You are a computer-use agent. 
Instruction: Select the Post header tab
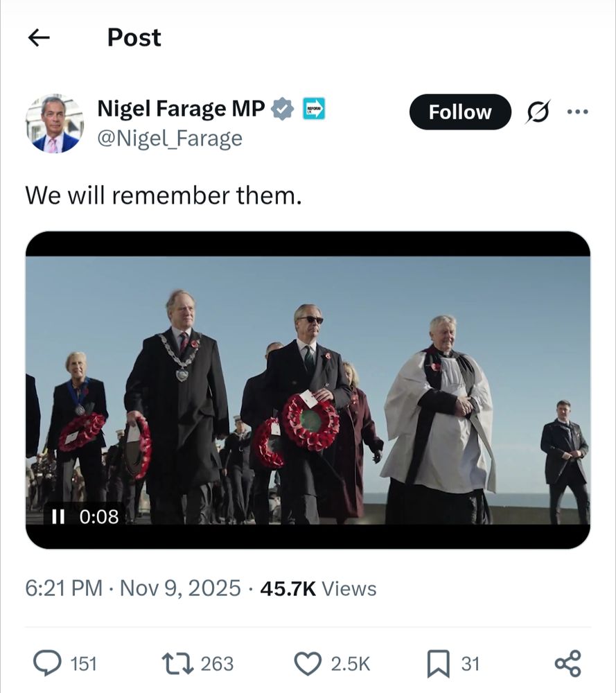pos(133,37)
